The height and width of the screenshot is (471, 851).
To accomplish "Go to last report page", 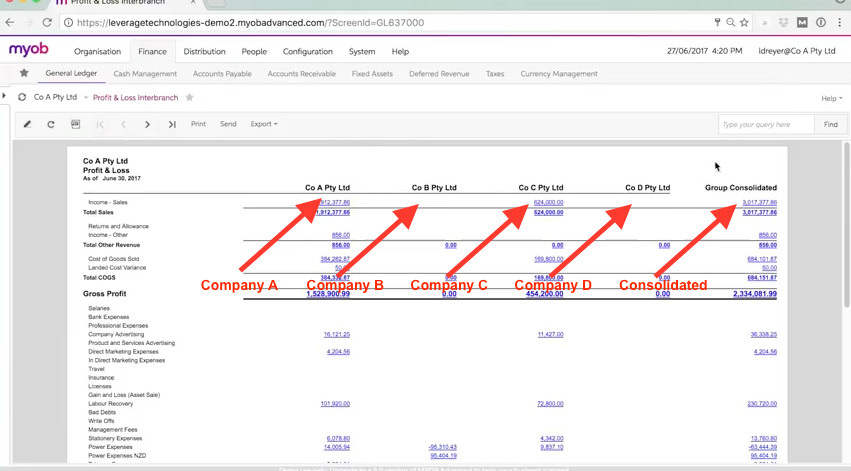I will click(x=172, y=124).
